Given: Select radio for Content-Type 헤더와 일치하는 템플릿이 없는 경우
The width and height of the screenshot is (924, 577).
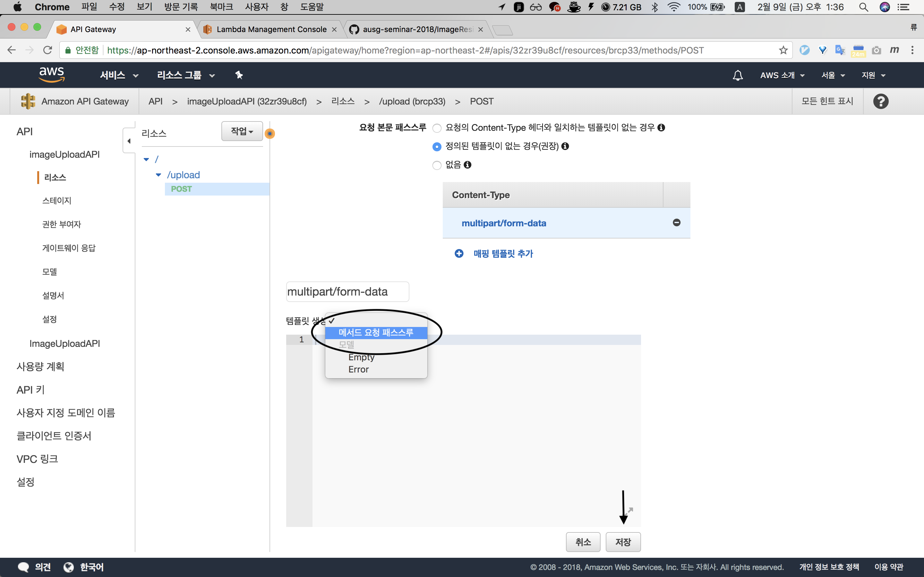Looking at the screenshot, I should coord(437,128).
